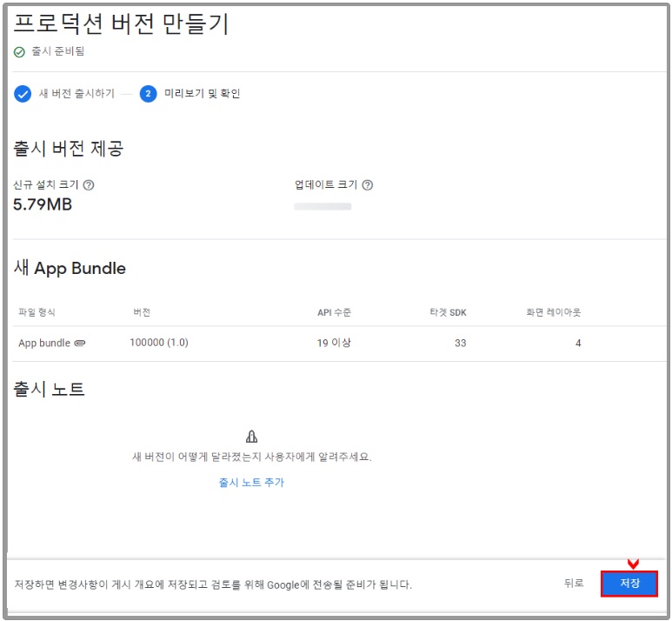Click the 출시 노트 heading
This screenshot has height=621, width=672.
click(x=50, y=389)
